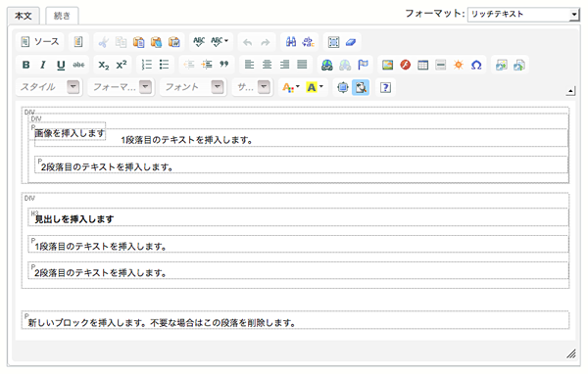
Task: Toggle the highlighted Show Blocks button
Action: pos(361,87)
